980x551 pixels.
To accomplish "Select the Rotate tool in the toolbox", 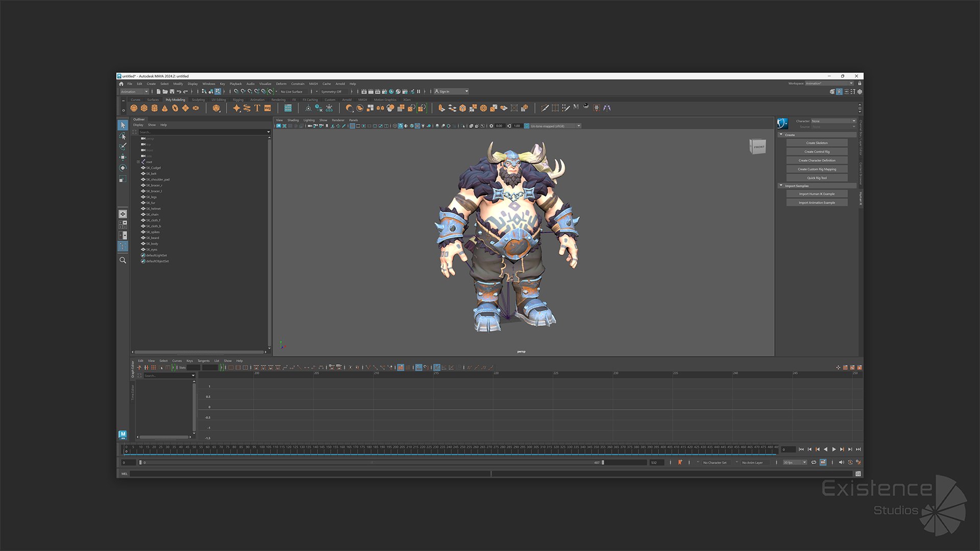I will tap(122, 168).
